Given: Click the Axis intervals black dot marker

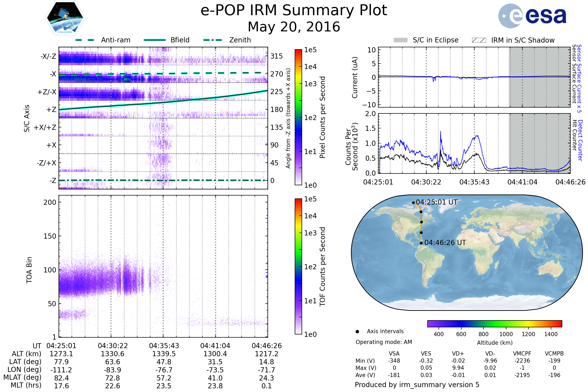Looking at the screenshot, I should pos(357,332).
